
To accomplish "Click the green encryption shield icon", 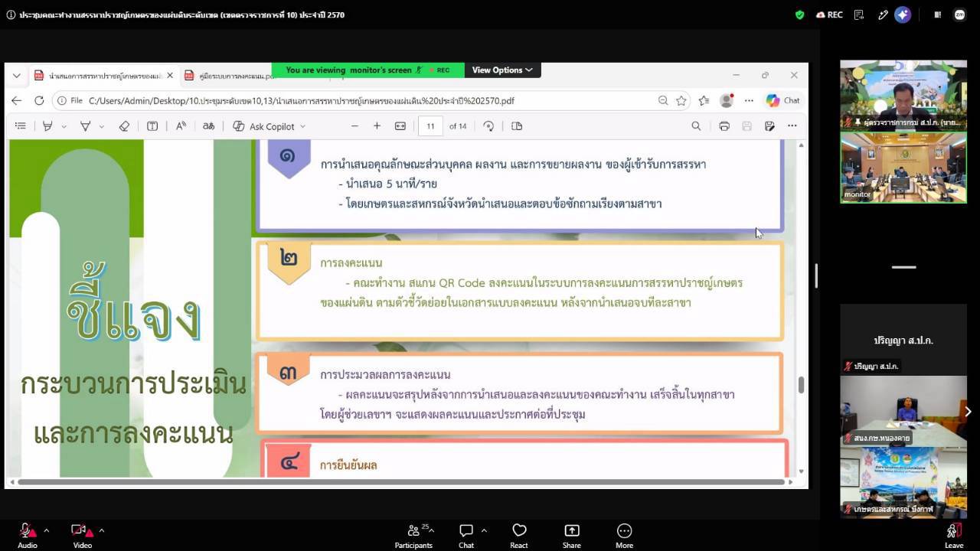I will [799, 15].
